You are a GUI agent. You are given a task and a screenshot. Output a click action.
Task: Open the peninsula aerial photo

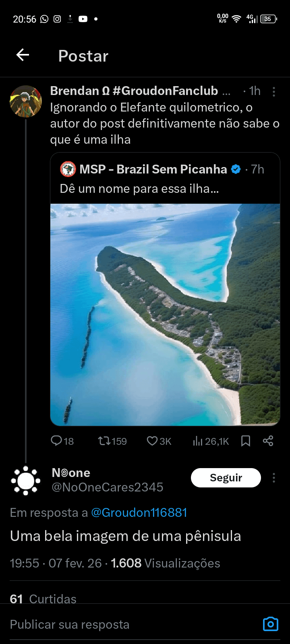165,314
